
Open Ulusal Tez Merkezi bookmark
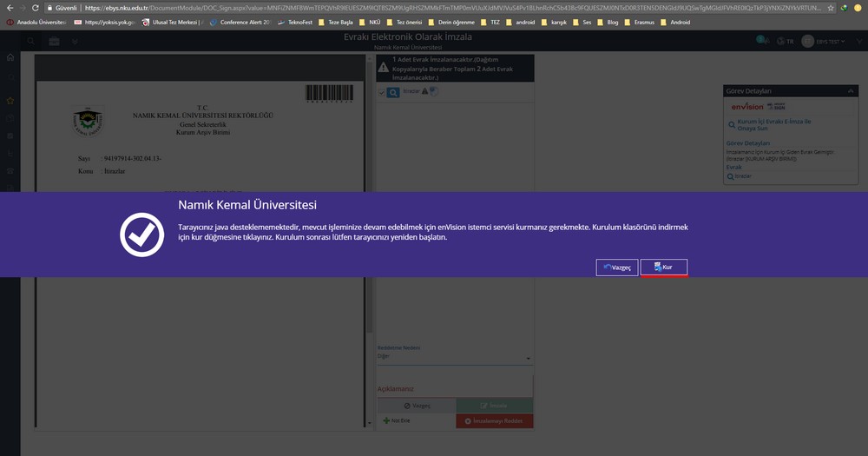point(173,23)
